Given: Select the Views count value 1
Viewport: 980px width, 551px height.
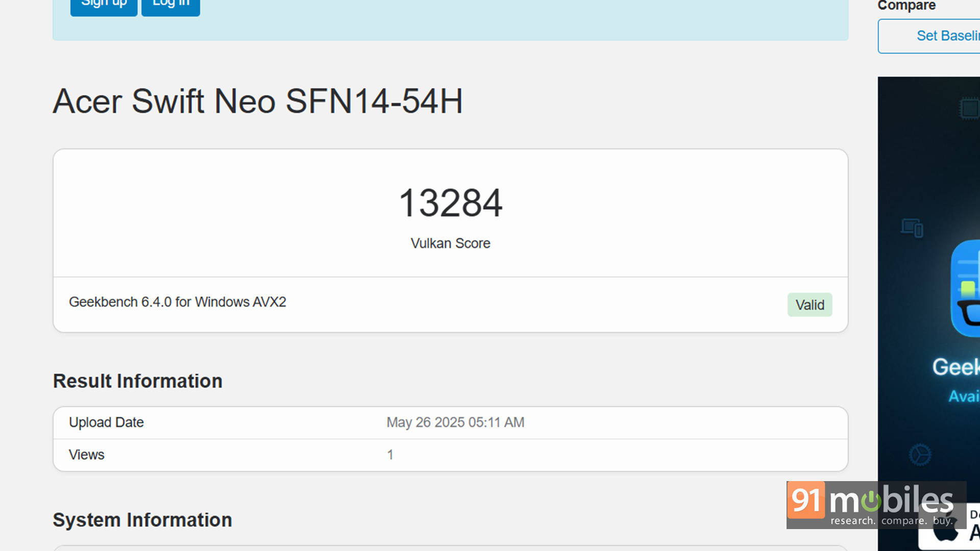Looking at the screenshot, I should (x=390, y=455).
